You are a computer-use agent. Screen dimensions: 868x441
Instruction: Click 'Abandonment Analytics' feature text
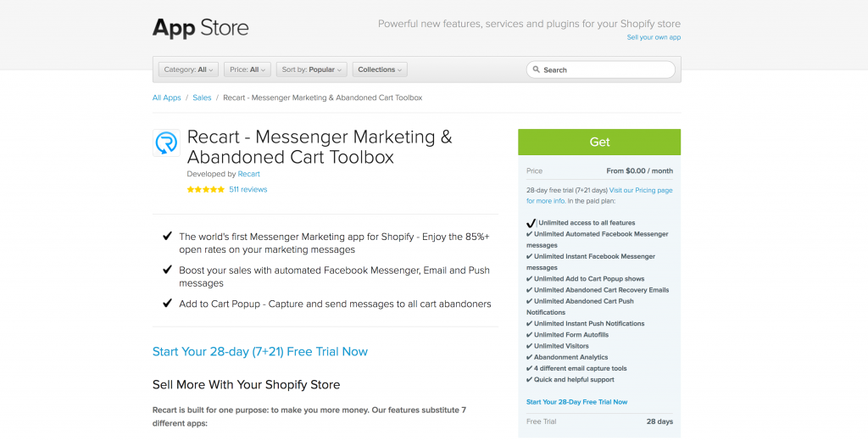tap(570, 357)
